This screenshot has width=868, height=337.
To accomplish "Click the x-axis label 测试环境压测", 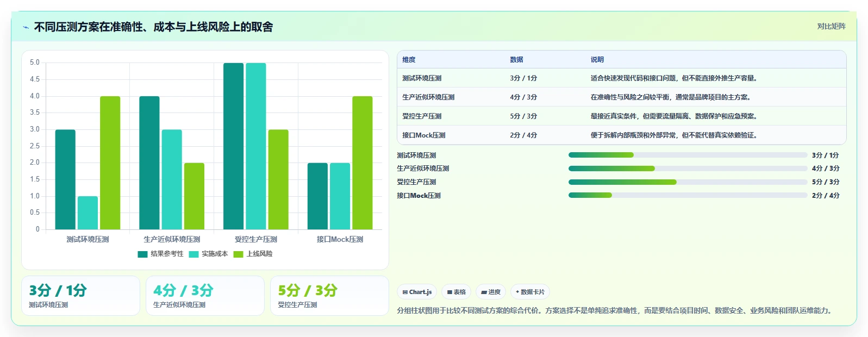I will tap(88, 239).
